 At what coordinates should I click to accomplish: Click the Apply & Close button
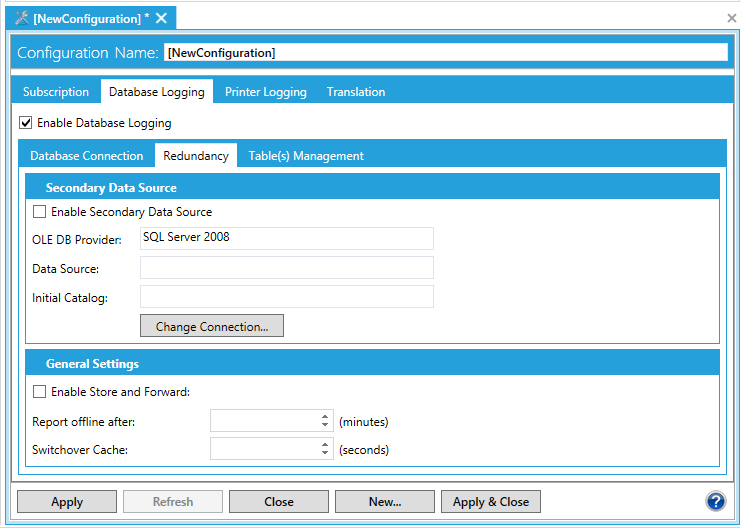pyautogui.click(x=490, y=502)
